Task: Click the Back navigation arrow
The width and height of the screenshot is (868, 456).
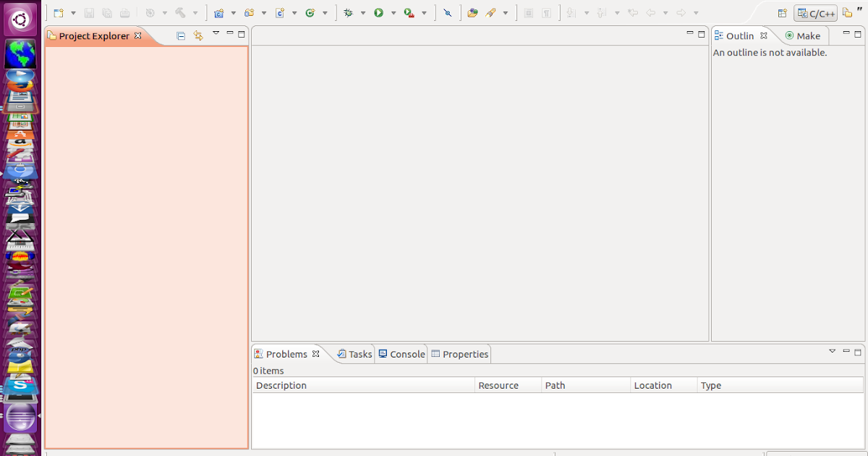Action: [650, 13]
